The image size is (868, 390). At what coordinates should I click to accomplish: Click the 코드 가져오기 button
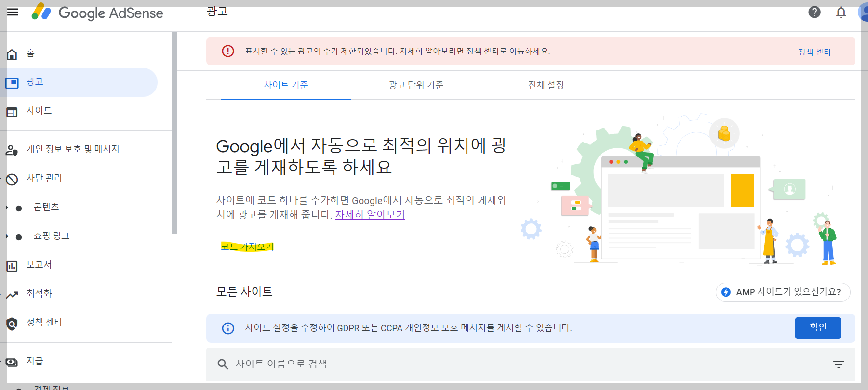coord(247,247)
